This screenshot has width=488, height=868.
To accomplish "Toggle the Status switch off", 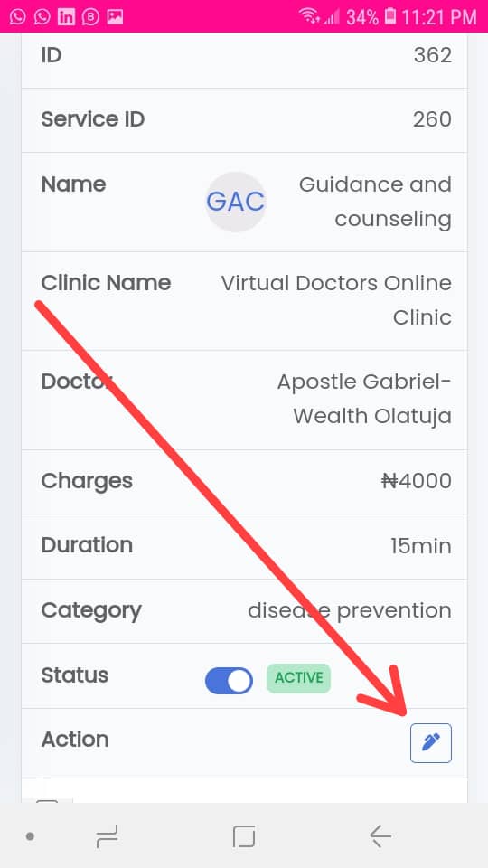I will (x=229, y=680).
